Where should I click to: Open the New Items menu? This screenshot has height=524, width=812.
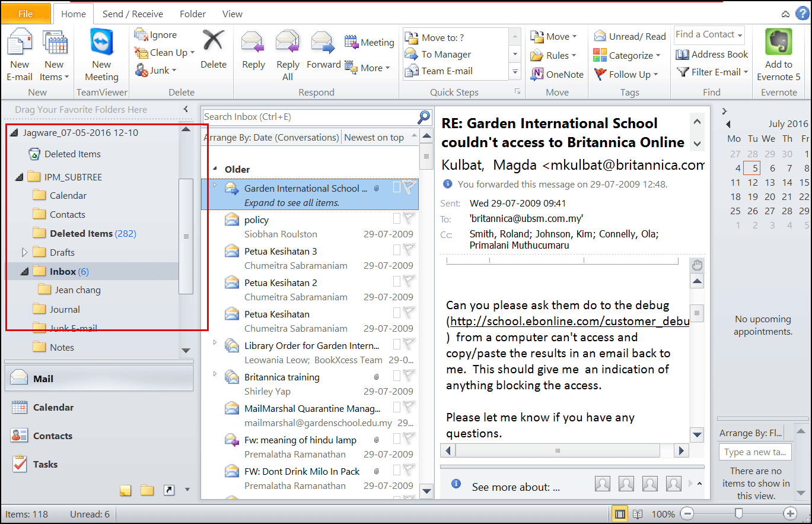tap(55, 56)
